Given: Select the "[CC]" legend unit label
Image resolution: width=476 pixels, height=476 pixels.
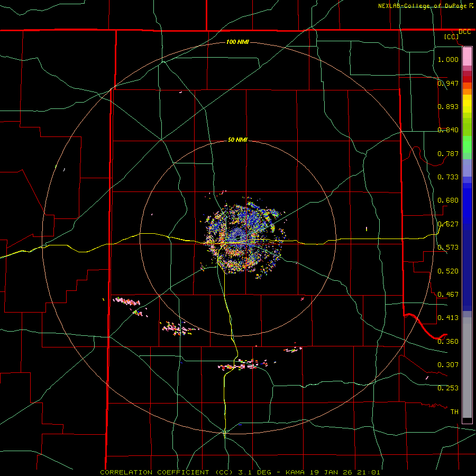Looking at the screenshot, I should (452, 36).
